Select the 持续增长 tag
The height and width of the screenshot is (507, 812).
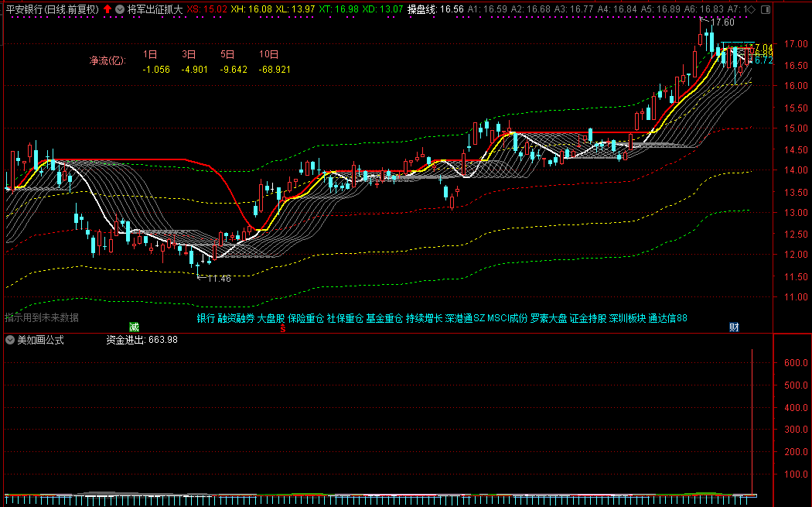424,318
